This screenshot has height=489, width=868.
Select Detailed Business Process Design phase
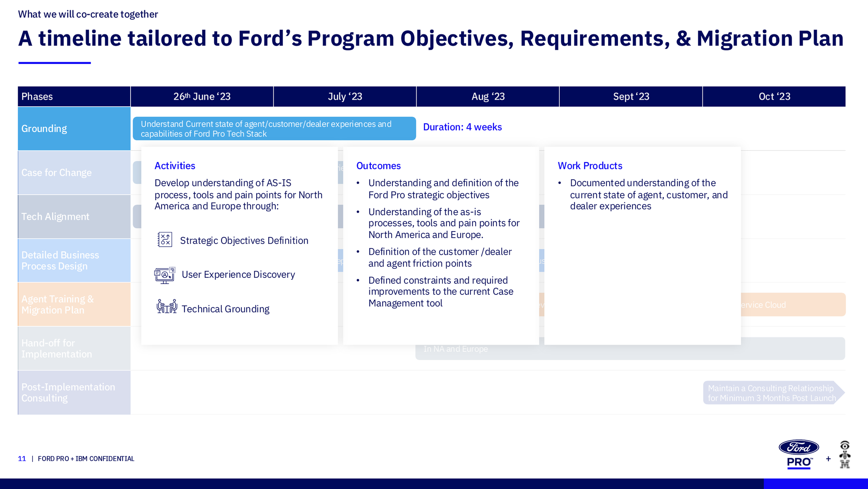pos(74,260)
